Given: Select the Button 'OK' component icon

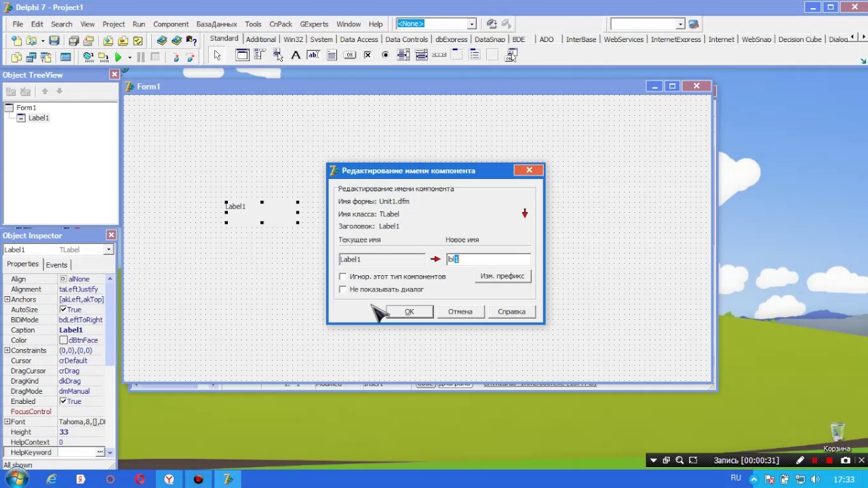Looking at the screenshot, I should coord(350,55).
